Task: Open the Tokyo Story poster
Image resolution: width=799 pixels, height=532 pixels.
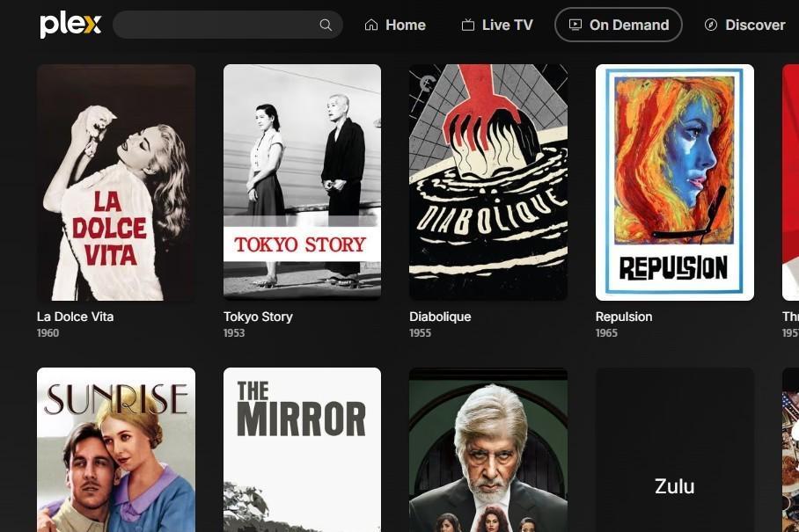Action: click(302, 182)
